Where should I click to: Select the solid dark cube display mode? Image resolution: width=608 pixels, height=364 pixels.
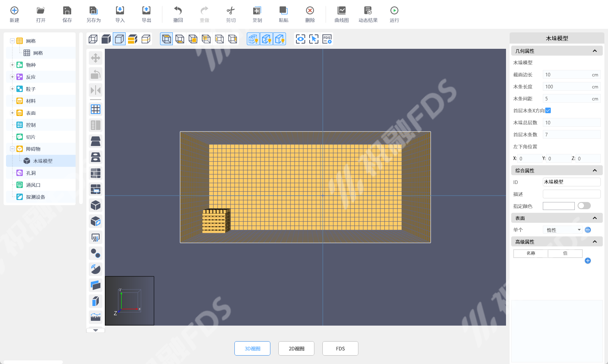point(106,39)
